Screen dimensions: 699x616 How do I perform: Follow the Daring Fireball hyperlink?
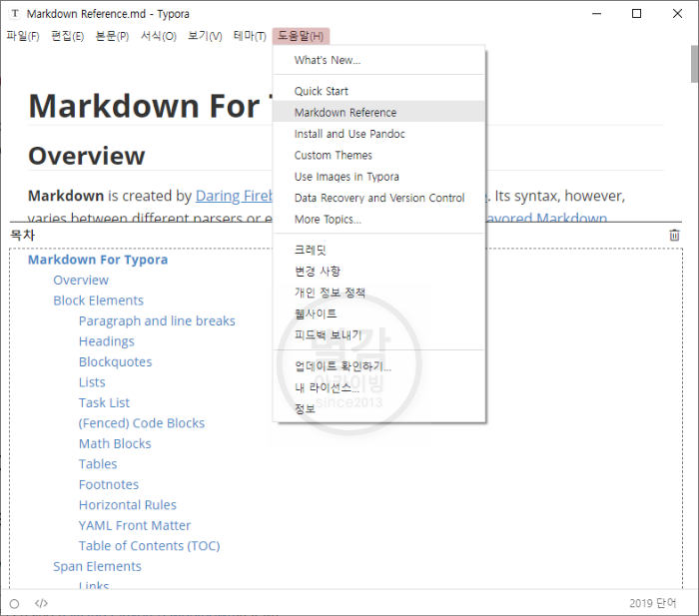click(234, 196)
